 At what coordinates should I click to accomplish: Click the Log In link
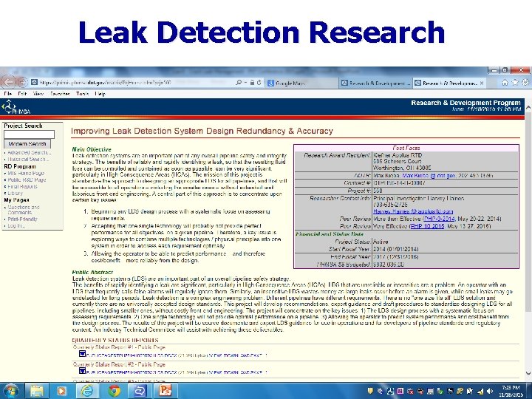[16, 225]
